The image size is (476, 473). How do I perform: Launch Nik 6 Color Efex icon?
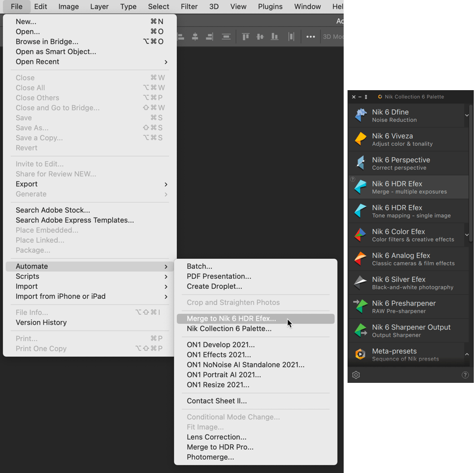(361, 235)
